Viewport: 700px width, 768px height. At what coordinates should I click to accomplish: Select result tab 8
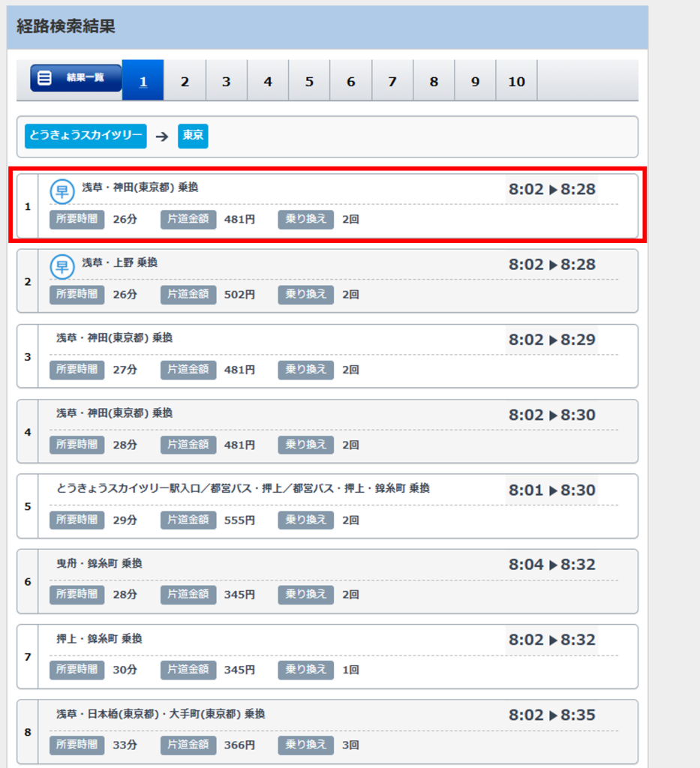[434, 80]
